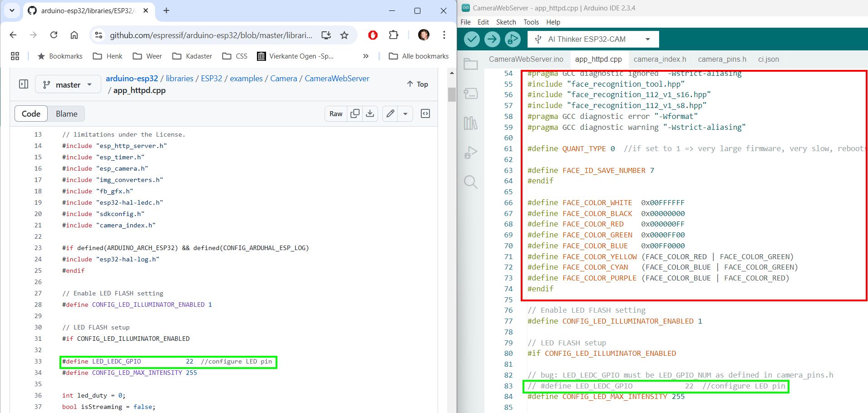
Task: Download the raw file from GitHub
Action: click(370, 113)
